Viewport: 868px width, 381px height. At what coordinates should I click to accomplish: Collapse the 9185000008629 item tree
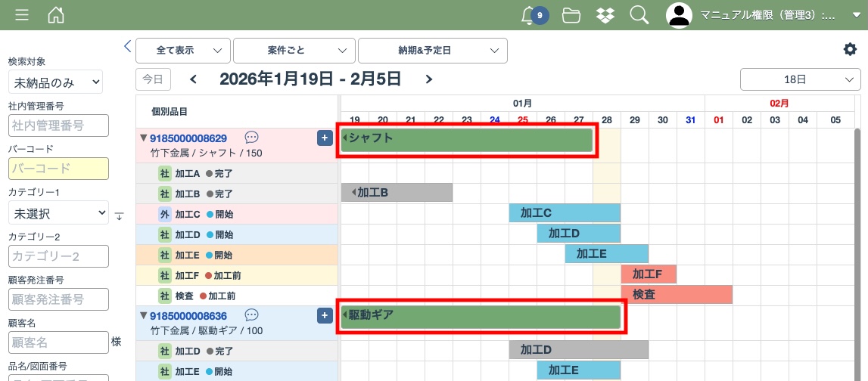(143, 138)
